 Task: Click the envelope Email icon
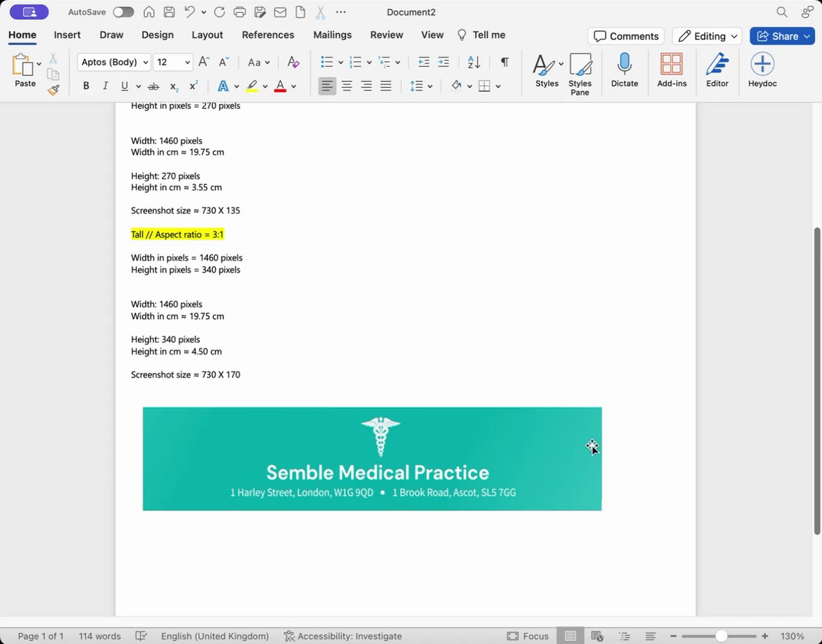click(280, 12)
